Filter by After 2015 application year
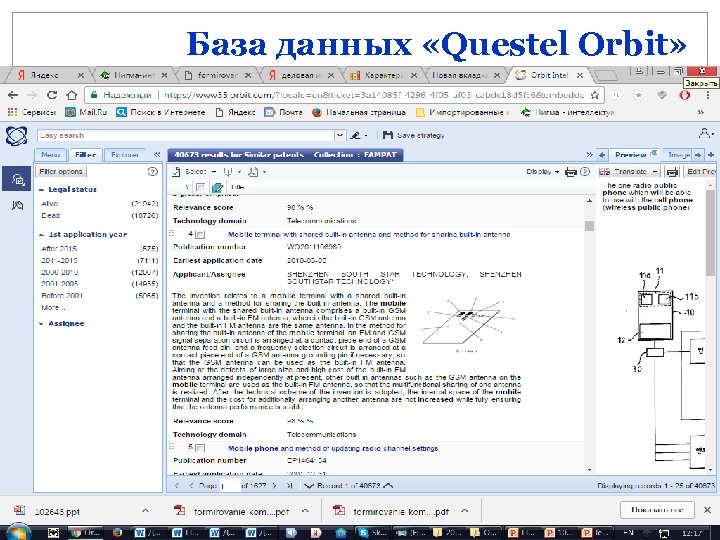The height and width of the screenshot is (540, 720). 59,248
